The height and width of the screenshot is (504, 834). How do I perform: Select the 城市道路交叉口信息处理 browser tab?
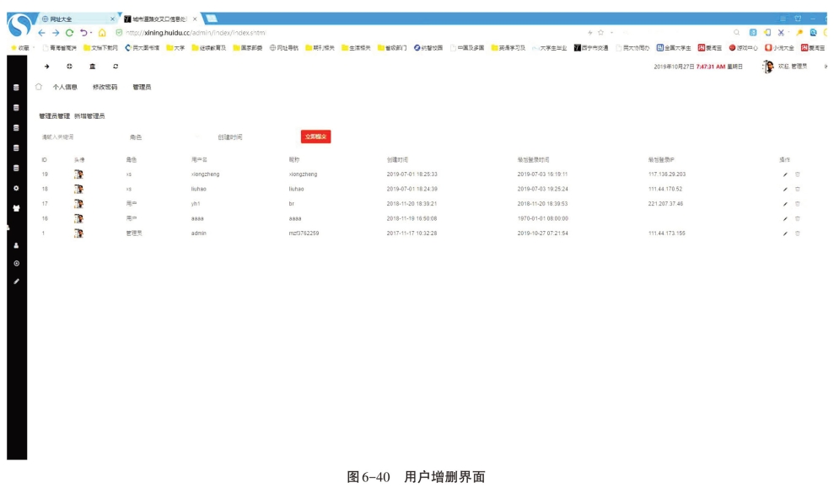tap(159, 19)
